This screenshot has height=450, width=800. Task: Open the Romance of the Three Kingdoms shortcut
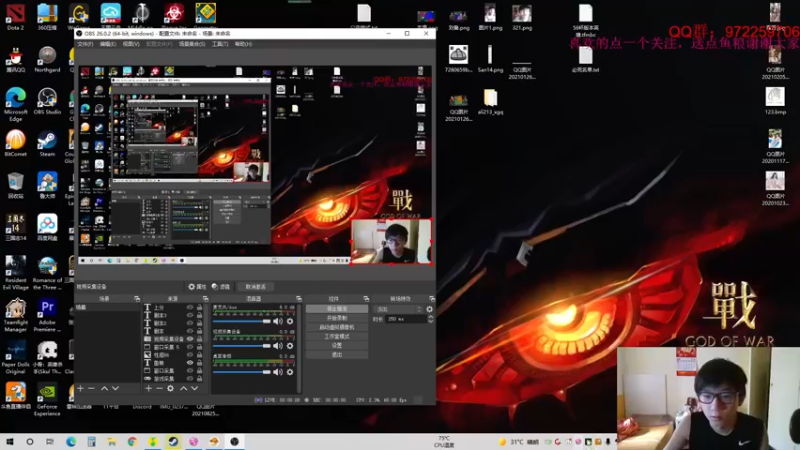[x=47, y=273]
